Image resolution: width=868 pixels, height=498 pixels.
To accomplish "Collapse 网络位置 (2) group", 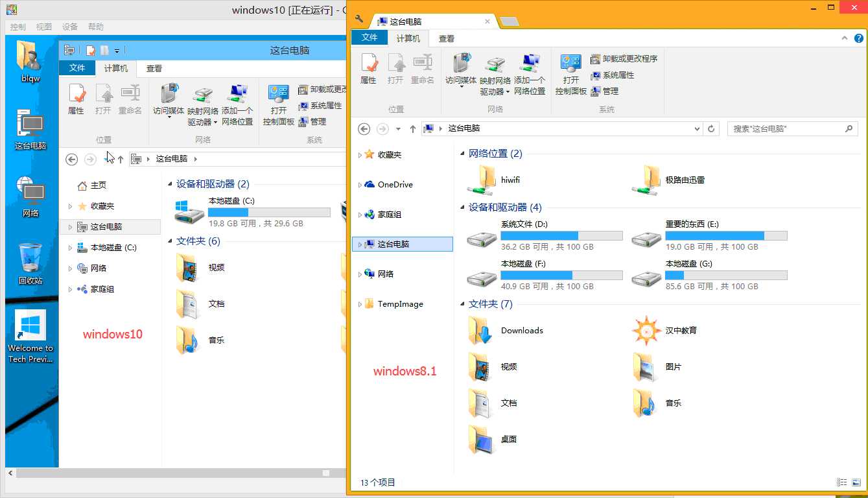I will pyautogui.click(x=462, y=154).
